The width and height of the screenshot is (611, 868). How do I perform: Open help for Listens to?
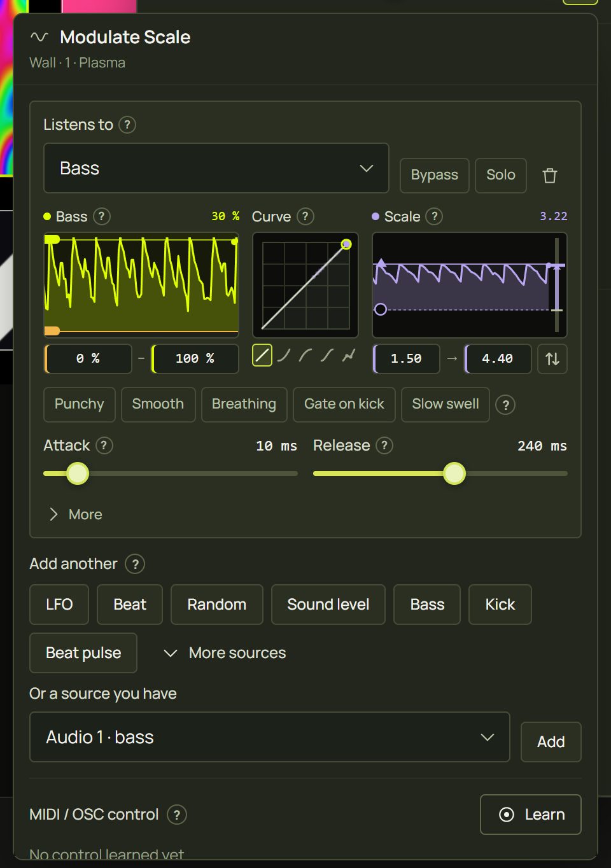[x=127, y=125]
